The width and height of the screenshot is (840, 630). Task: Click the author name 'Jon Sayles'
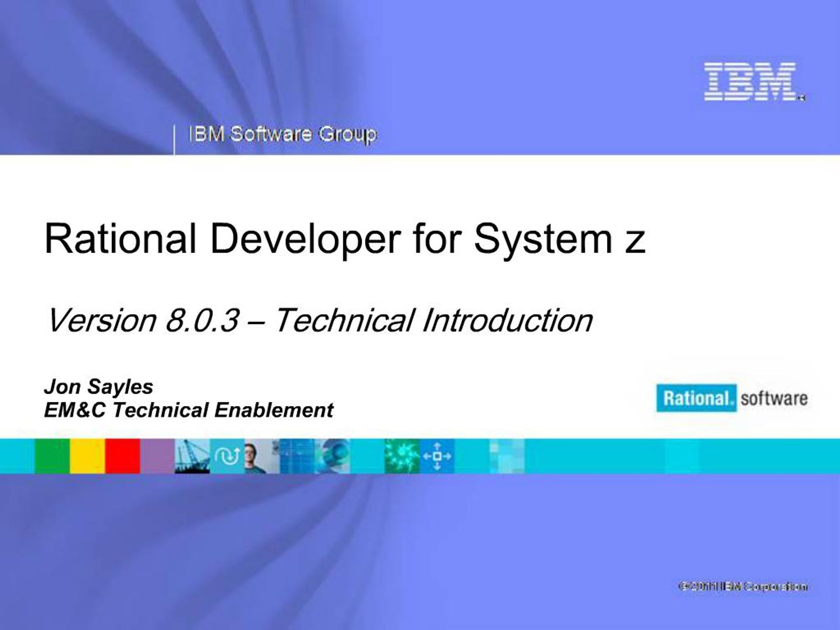point(99,387)
